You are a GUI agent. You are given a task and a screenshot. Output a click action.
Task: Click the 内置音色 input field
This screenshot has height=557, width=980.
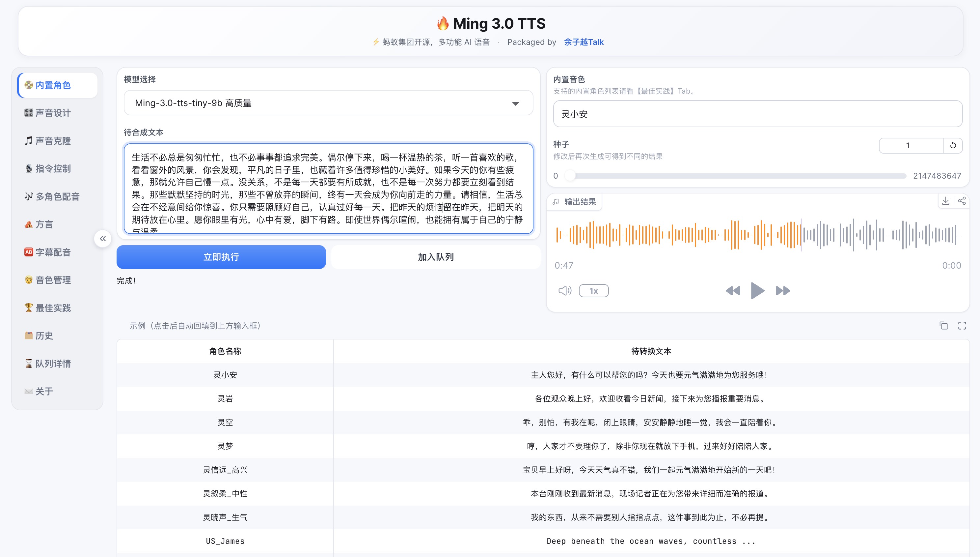point(757,114)
